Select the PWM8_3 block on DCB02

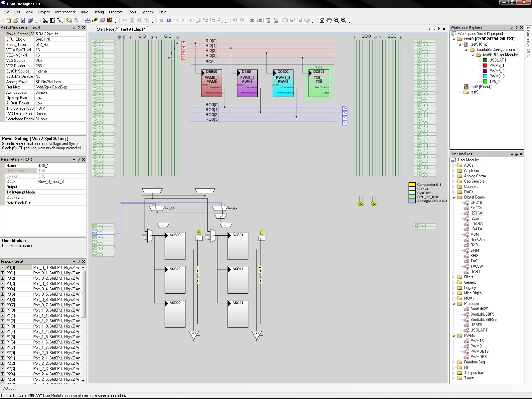(283, 83)
